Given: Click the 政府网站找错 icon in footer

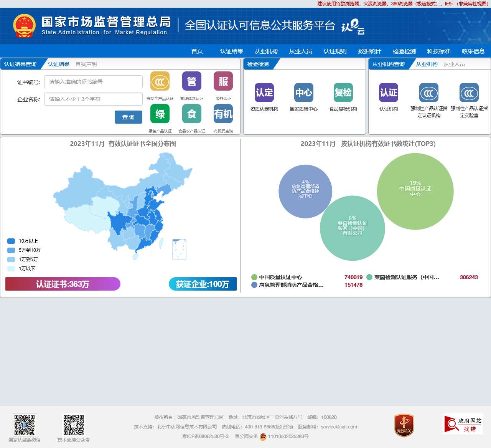Looking at the screenshot, I should click(x=463, y=424).
